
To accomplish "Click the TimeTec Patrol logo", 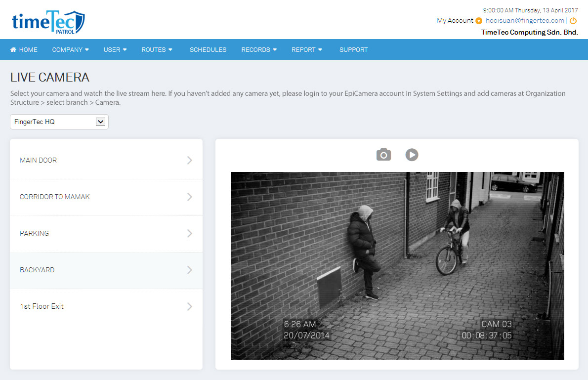I will tap(48, 22).
